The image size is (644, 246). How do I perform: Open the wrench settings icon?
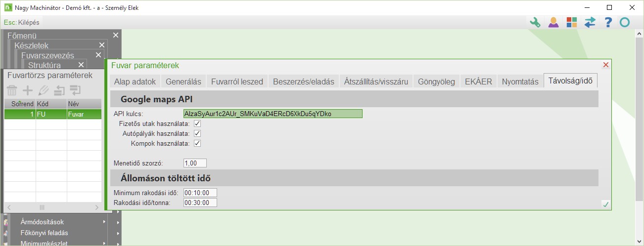[535, 22]
